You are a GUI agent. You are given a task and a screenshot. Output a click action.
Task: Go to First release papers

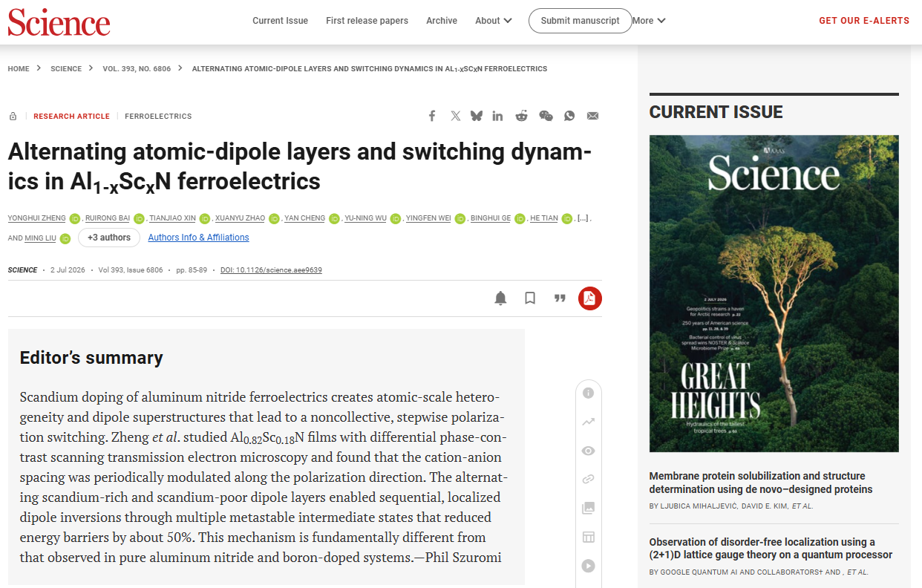click(x=367, y=21)
